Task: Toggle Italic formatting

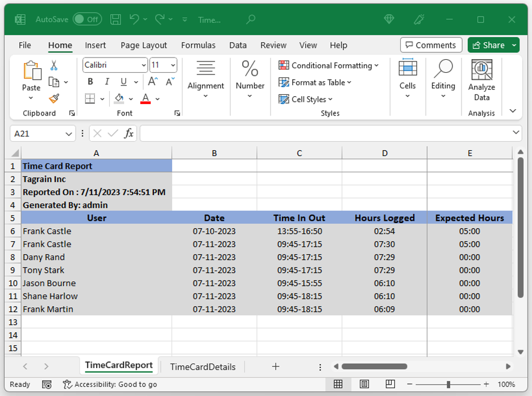Action: [x=107, y=82]
